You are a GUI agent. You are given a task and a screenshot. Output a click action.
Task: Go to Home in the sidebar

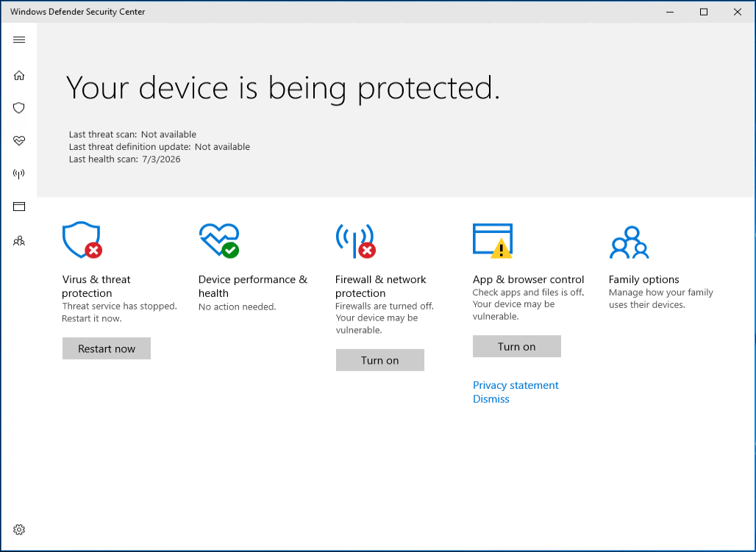click(19, 75)
